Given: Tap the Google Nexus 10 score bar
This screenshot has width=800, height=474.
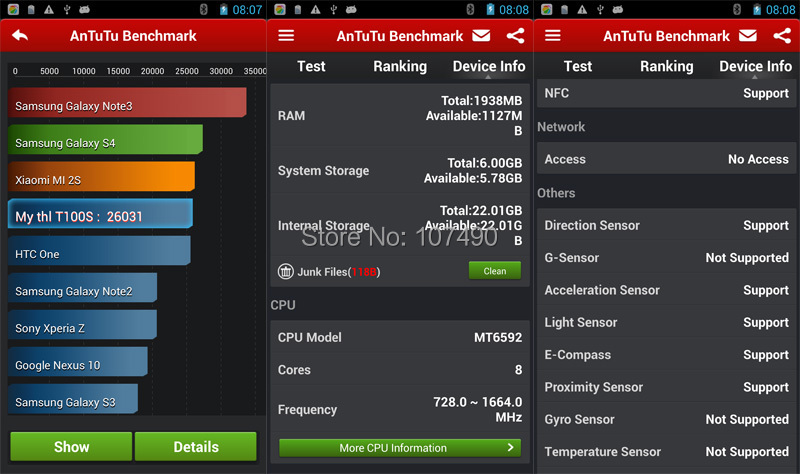Looking at the screenshot, I should click(78, 362).
